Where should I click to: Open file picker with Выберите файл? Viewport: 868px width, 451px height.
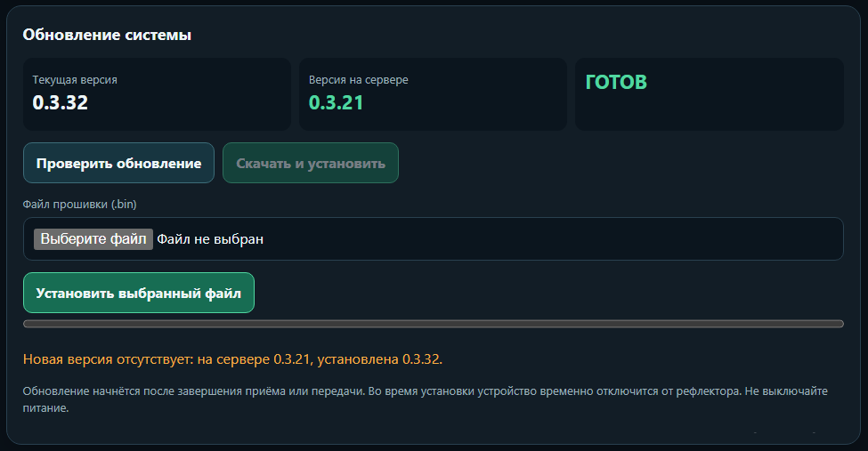[93, 239]
